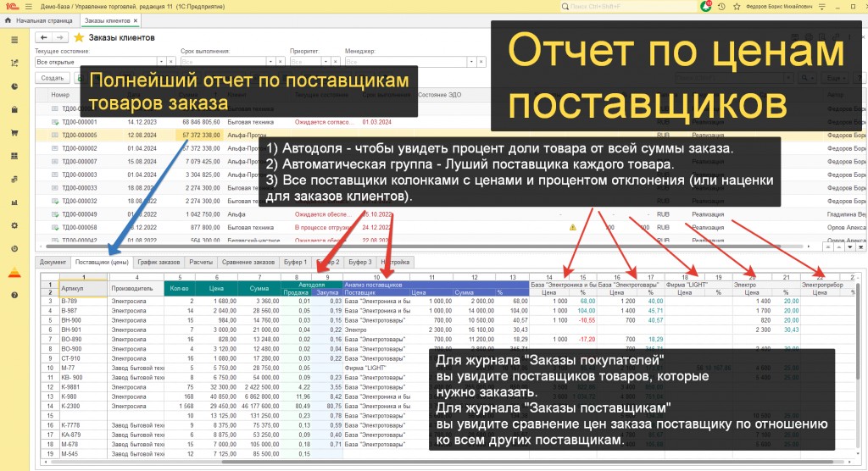This screenshot has width=868, height=471.
Task: Select the Производитель header cell
Action: click(x=136, y=288)
